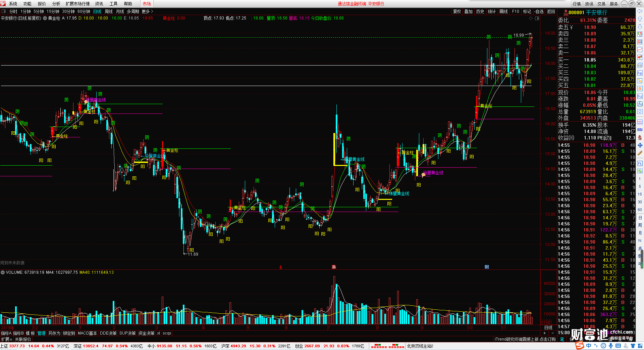Image resolution: width=644 pixels, height=350 pixels.
Task: Click the 上证 index value in status bar
Action: tap(17, 346)
